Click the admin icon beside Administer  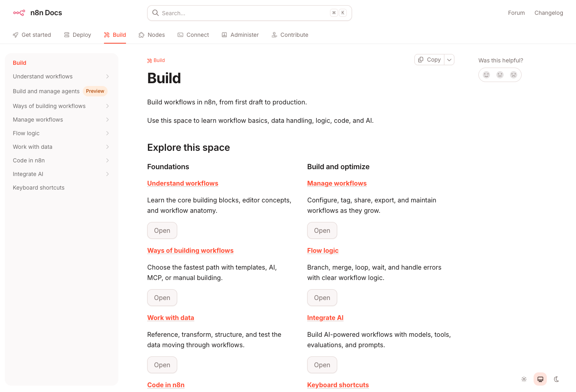click(224, 35)
